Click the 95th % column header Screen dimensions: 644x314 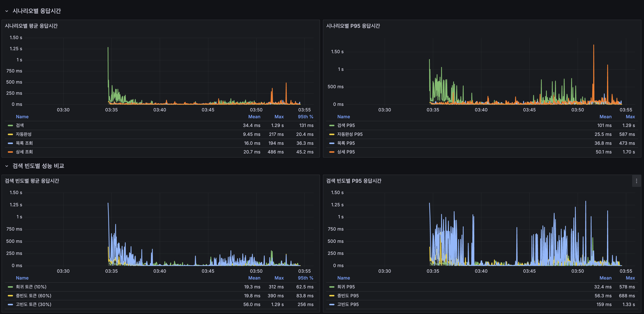305,117
